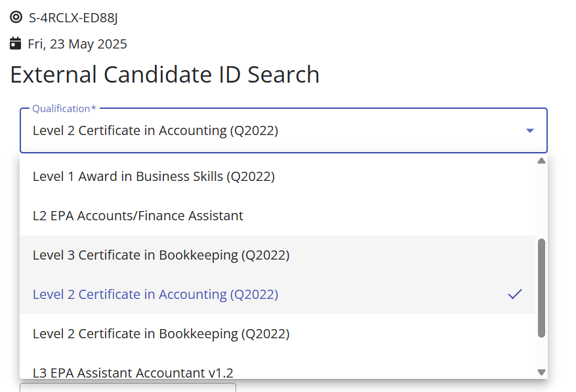Click the input box below the dropdown list
The width and height of the screenshot is (576, 392).
click(x=128, y=387)
